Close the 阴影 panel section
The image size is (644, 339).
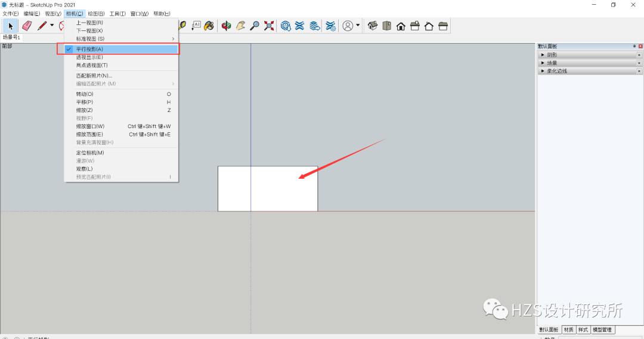tap(639, 55)
